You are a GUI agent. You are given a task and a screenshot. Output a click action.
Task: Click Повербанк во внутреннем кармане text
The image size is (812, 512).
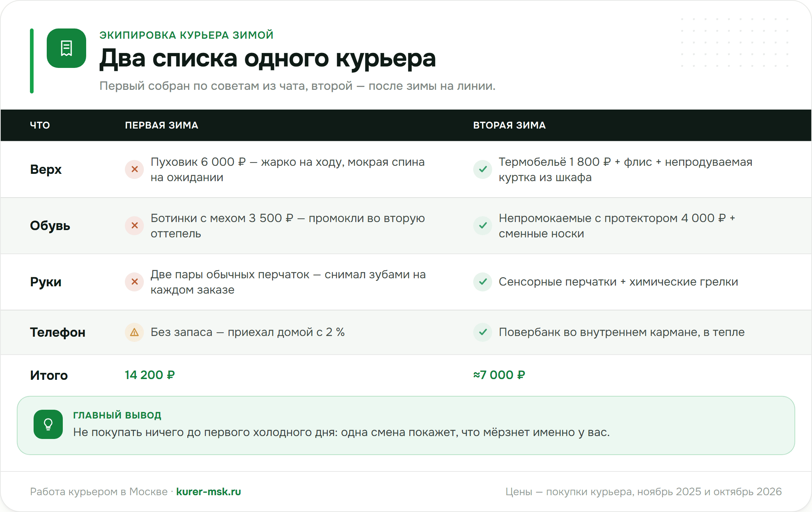622,332
